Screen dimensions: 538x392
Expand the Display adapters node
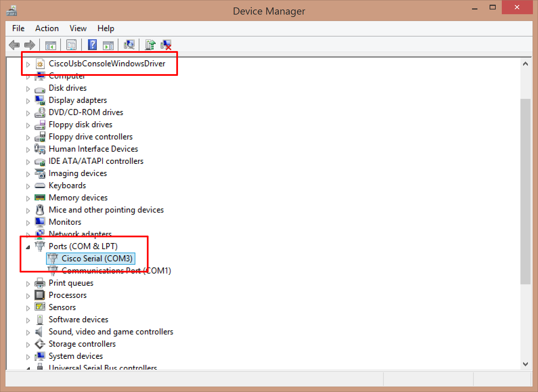point(28,101)
